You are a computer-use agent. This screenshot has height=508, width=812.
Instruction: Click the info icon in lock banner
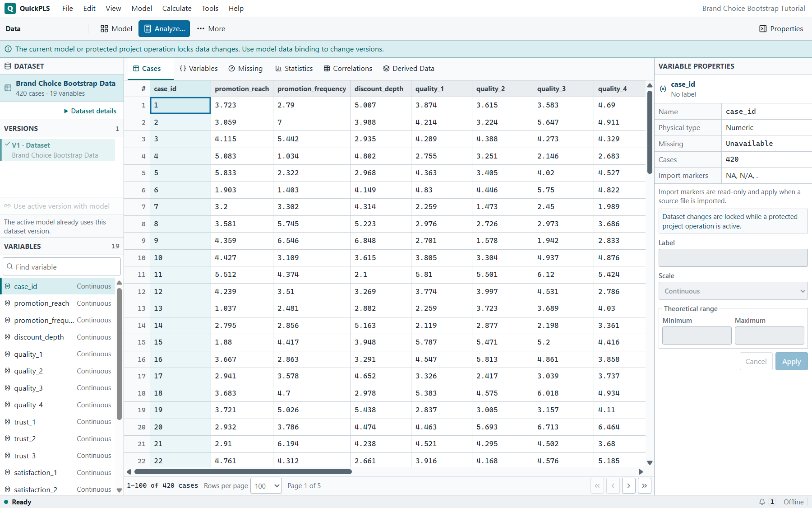coord(8,49)
